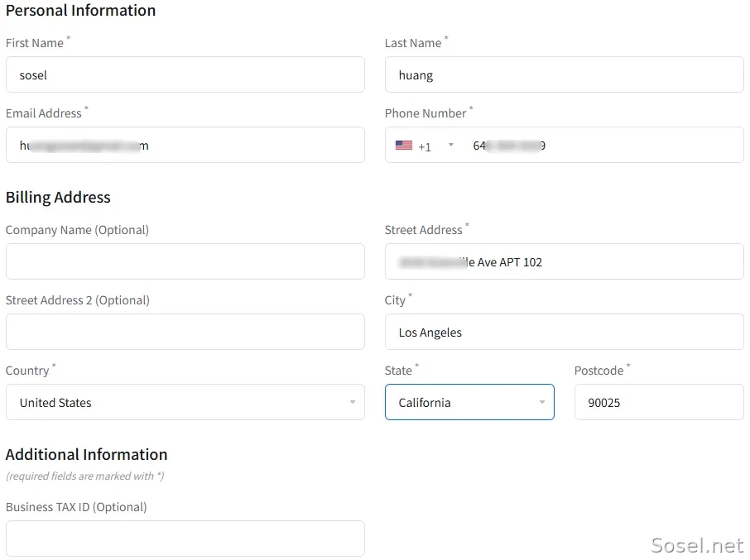Click the 'required fields are marked with *' note
The width and height of the screenshot is (750, 560).
coord(84,476)
